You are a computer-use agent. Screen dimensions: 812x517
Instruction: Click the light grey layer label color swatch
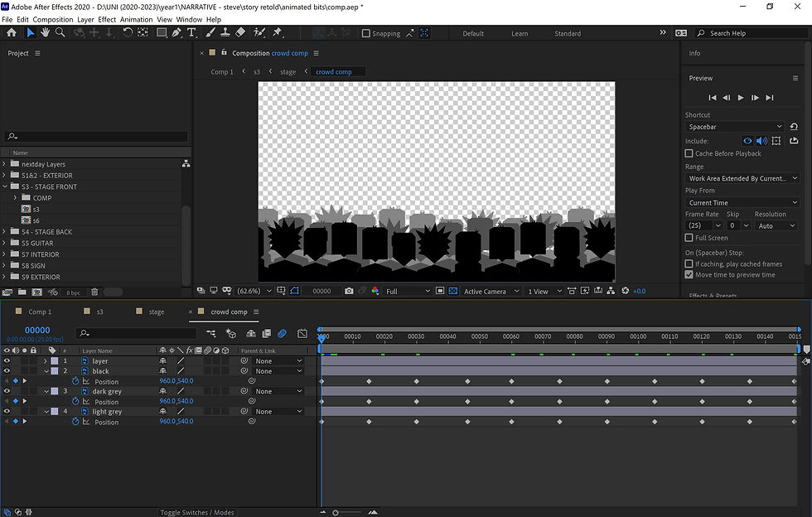coord(55,411)
